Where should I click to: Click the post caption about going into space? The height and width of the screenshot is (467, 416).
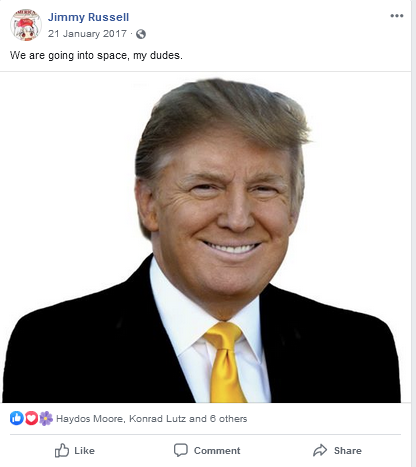(x=96, y=55)
